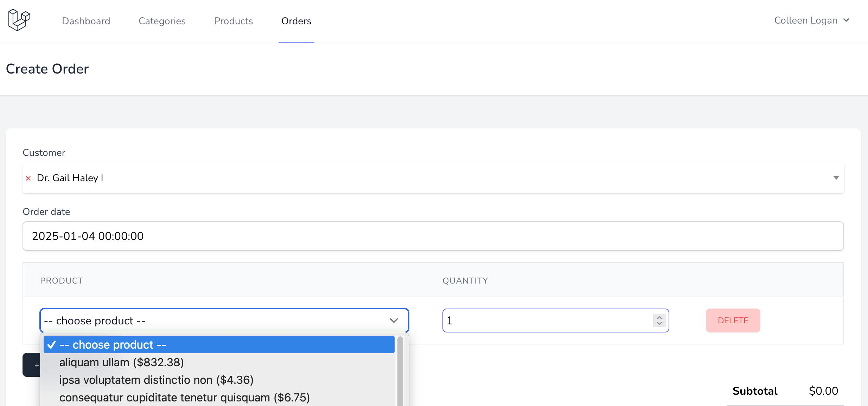This screenshot has width=868, height=406.
Task: Expand customer dropdown via triangle arrow
Action: 836,178
